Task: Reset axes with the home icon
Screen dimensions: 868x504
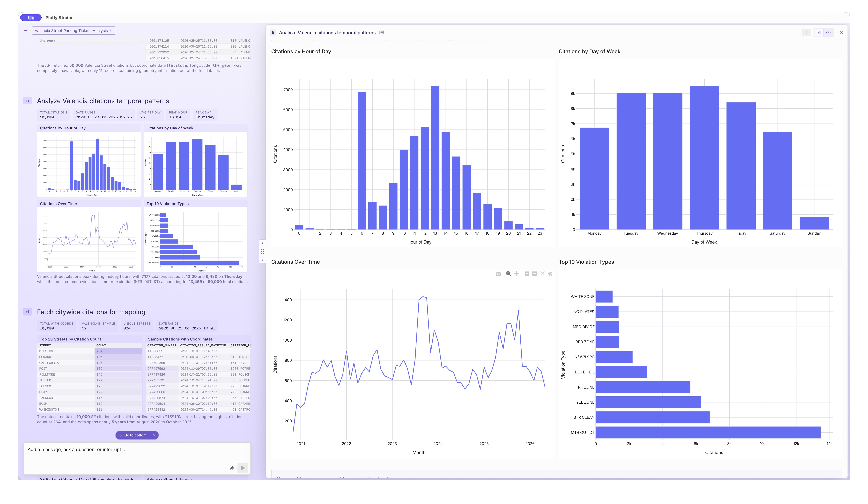Action: click(x=550, y=274)
